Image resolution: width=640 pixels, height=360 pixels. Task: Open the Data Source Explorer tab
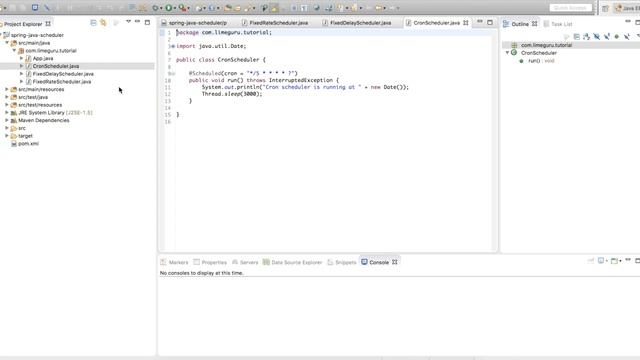293,262
